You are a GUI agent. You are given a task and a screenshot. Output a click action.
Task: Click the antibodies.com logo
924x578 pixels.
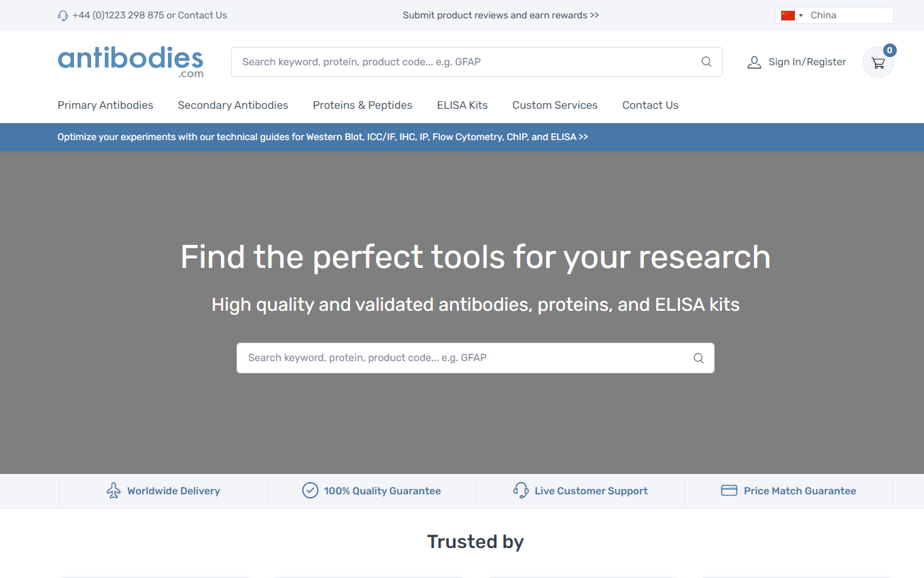point(131,61)
